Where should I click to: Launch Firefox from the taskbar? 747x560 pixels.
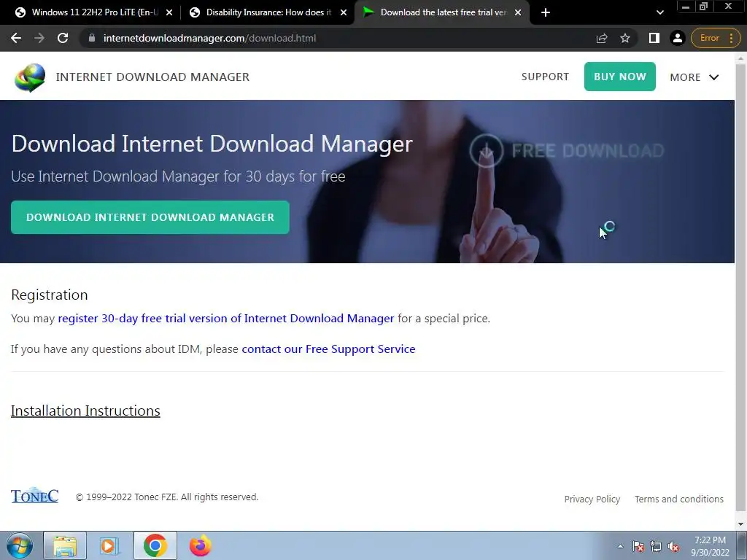pyautogui.click(x=200, y=545)
